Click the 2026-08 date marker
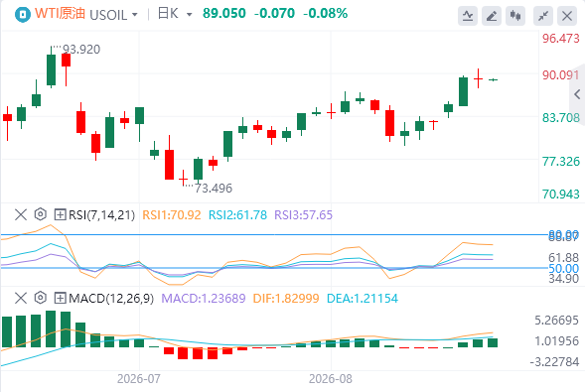The image size is (585, 392). (331, 379)
